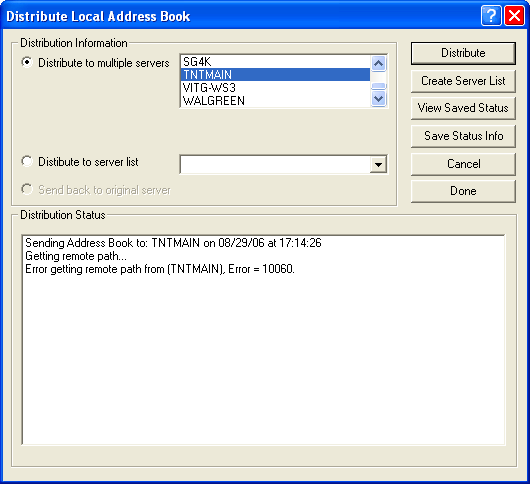Viewport: 530px width, 484px height.
Task: Click the server list scroll down arrow
Action: tap(379, 99)
